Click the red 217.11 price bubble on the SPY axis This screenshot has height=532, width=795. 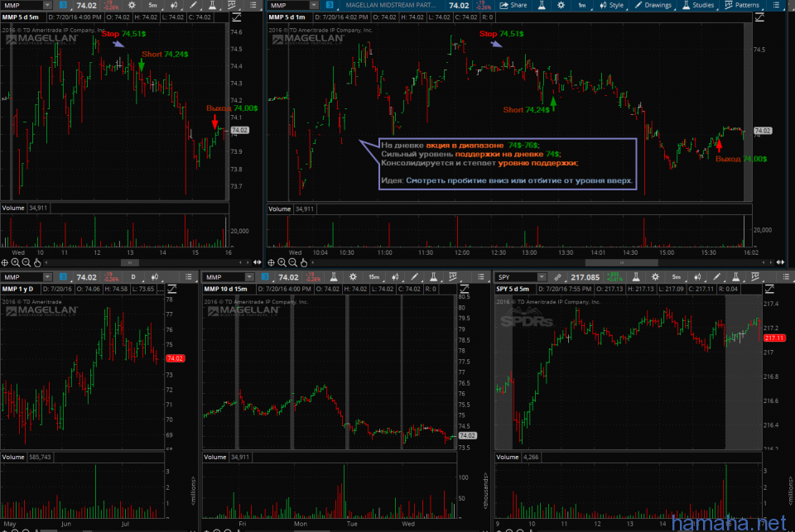coord(774,338)
